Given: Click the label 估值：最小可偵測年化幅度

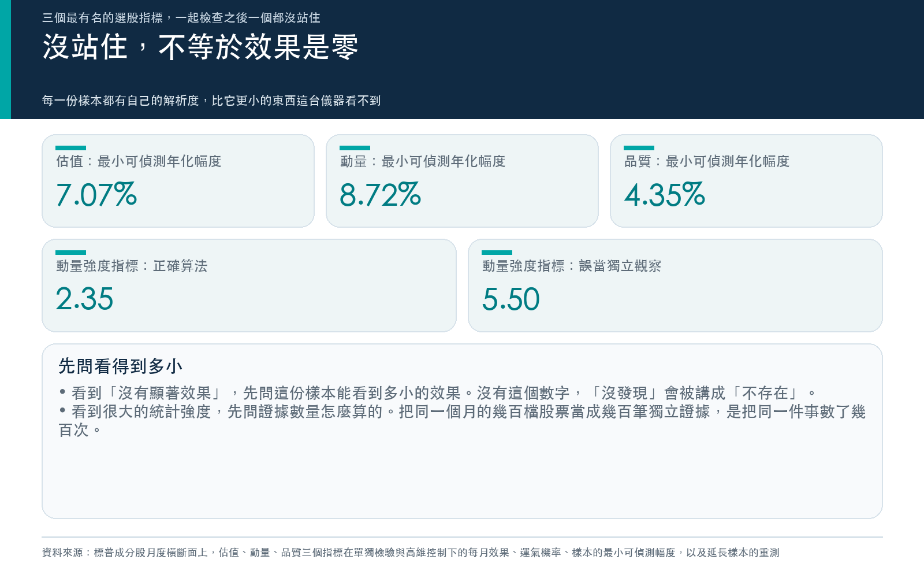Looking at the screenshot, I should [139, 161].
